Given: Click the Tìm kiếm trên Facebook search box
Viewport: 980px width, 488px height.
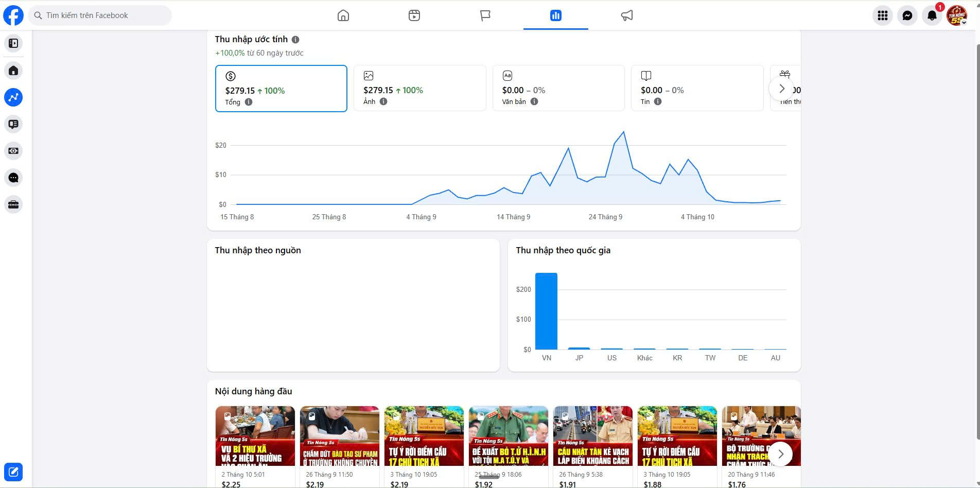Looking at the screenshot, I should [100, 15].
